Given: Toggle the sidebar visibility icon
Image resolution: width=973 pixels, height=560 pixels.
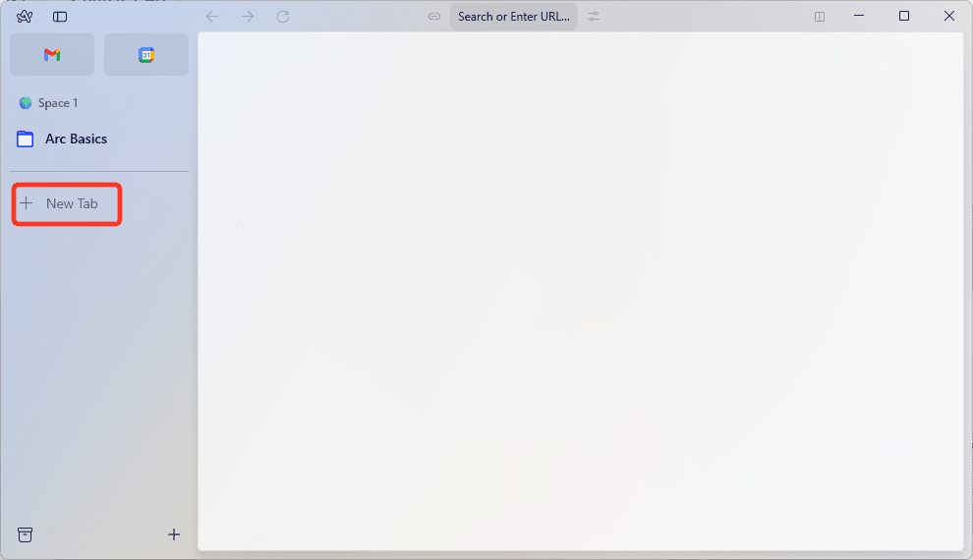Looking at the screenshot, I should 60,17.
